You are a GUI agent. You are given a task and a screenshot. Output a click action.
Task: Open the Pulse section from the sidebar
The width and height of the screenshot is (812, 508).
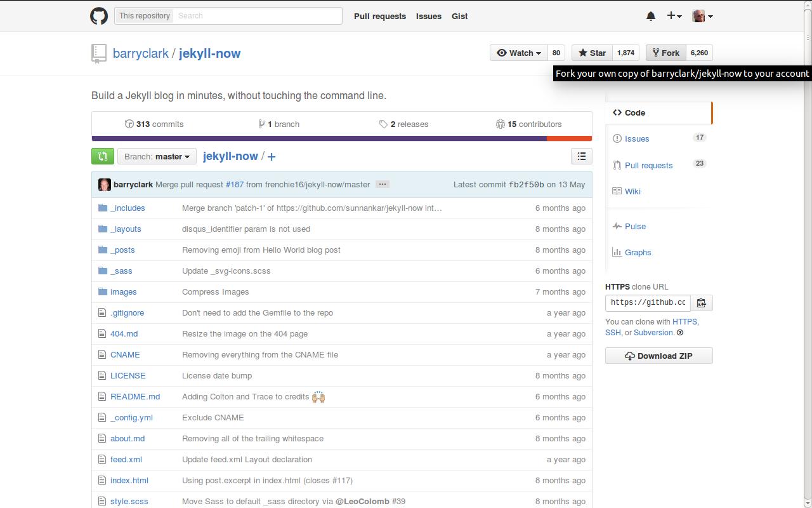pos(634,226)
